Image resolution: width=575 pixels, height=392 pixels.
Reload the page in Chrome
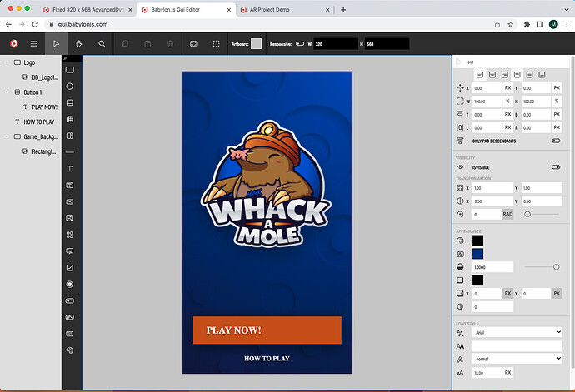pos(35,24)
